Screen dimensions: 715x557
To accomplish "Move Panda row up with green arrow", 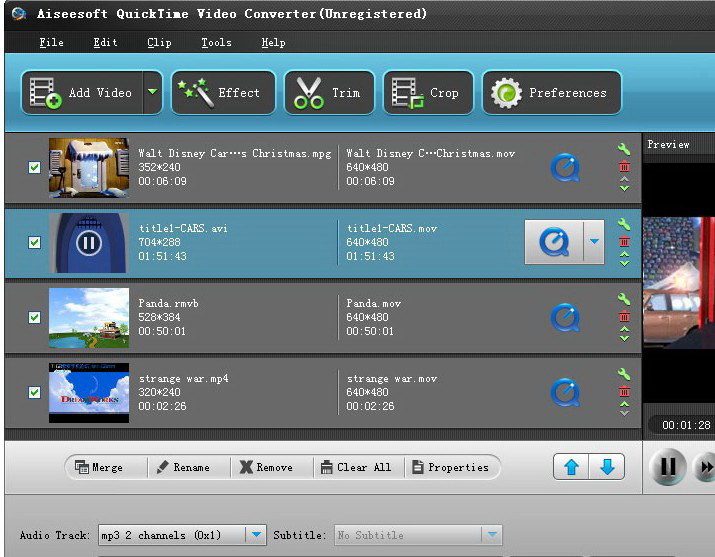I will 624,329.
